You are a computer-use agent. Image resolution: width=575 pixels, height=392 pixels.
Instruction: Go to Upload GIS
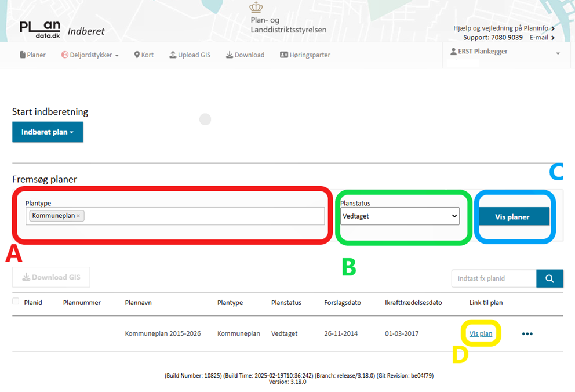[x=190, y=55]
